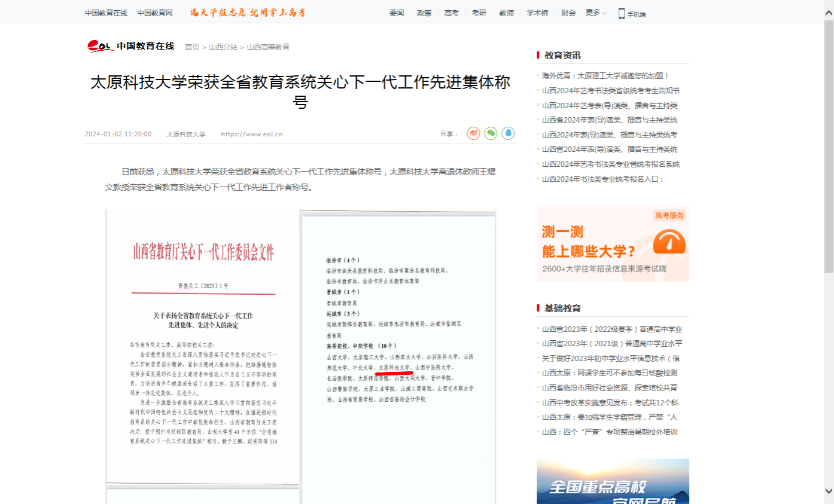Open 海外优青 太原理工大学 news link

pos(605,76)
